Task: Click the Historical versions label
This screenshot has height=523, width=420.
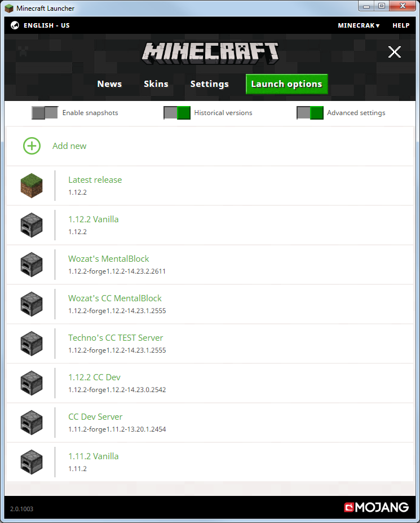Action: point(223,113)
